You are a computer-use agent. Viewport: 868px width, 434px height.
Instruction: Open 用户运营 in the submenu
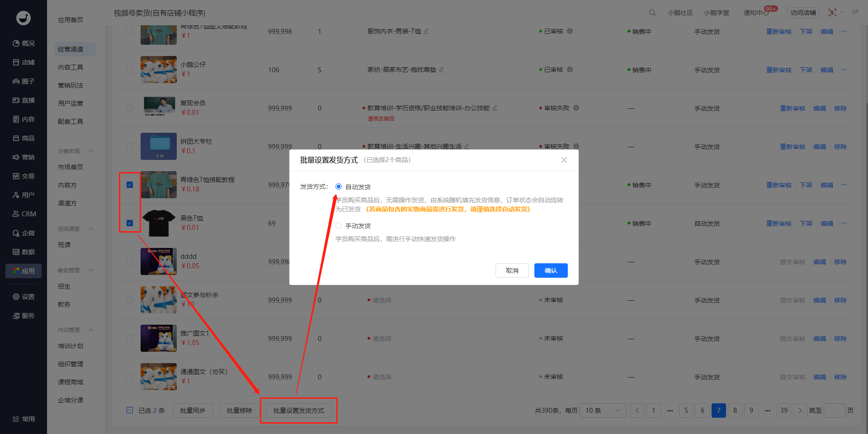click(71, 103)
